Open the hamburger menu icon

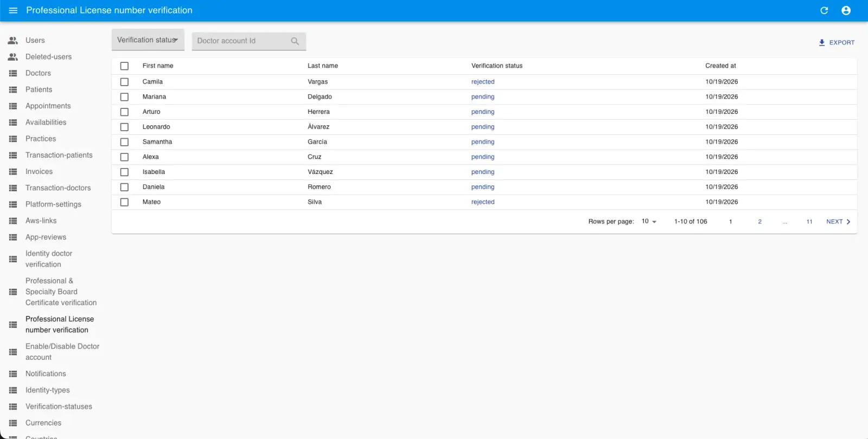[x=14, y=10]
